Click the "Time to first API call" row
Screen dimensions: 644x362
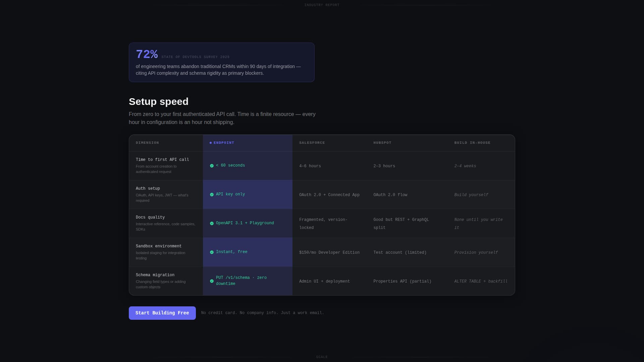click(162, 160)
